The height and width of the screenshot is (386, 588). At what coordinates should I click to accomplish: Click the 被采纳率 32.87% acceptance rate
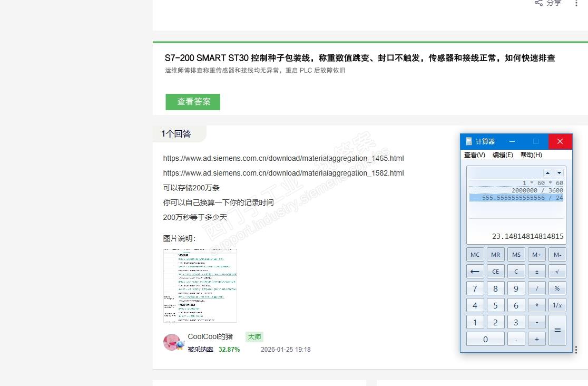[214, 349]
